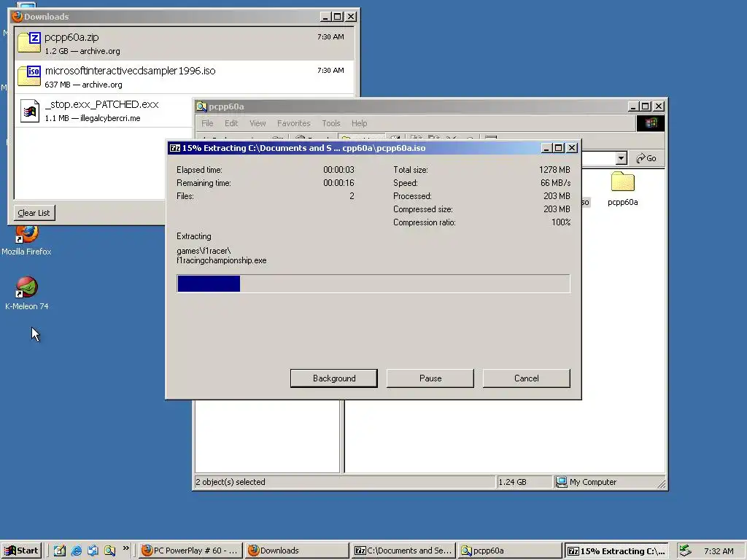Pause the 7-Zip extraction
747x560 pixels.
coord(430,378)
